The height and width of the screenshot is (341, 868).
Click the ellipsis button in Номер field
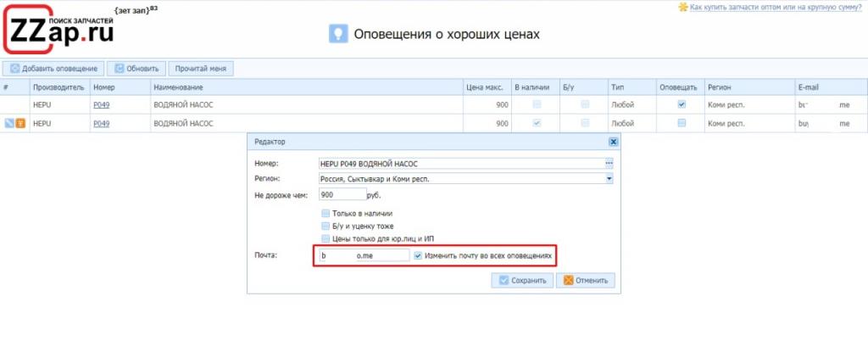tap(608, 163)
